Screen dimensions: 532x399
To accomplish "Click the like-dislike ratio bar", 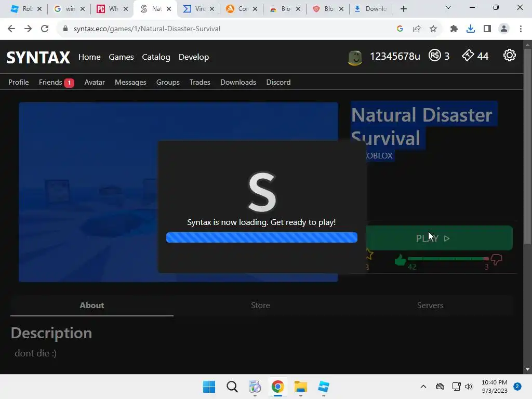I will pyautogui.click(x=448, y=259).
